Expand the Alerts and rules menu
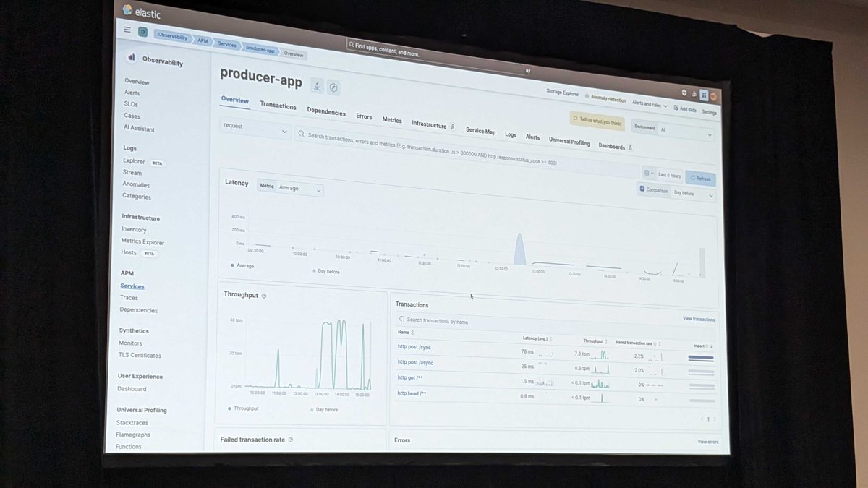Image resolution: width=868 pixels, height=488 pixels. pos(649,104)
